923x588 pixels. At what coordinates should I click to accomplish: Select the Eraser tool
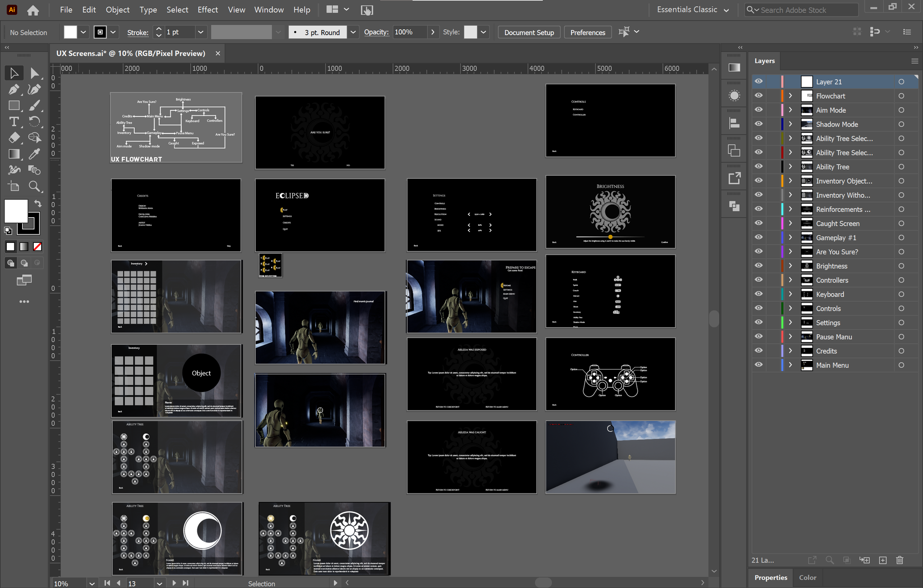(14, 138)
